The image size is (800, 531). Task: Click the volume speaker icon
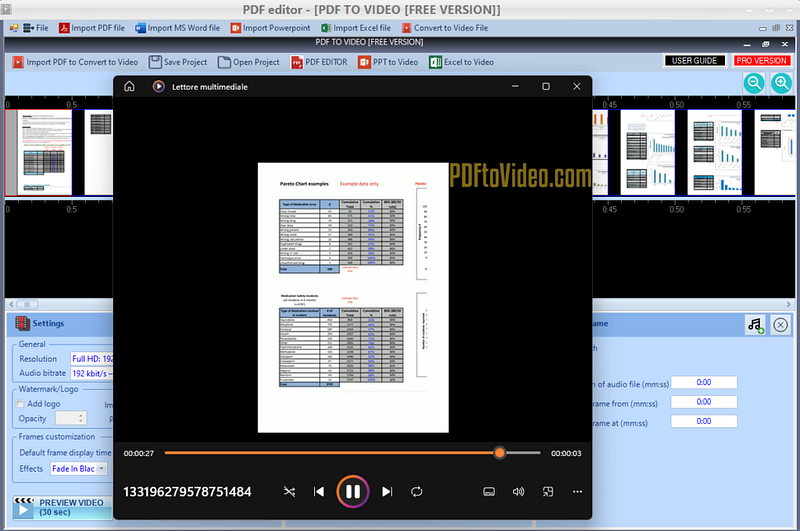[x=518, y=492]
